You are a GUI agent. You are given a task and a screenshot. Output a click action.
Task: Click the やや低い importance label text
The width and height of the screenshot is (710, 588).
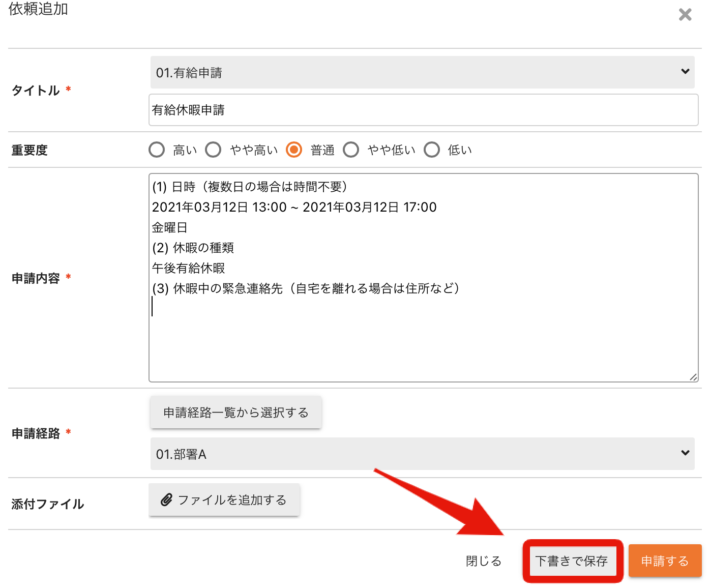point(392,150)
